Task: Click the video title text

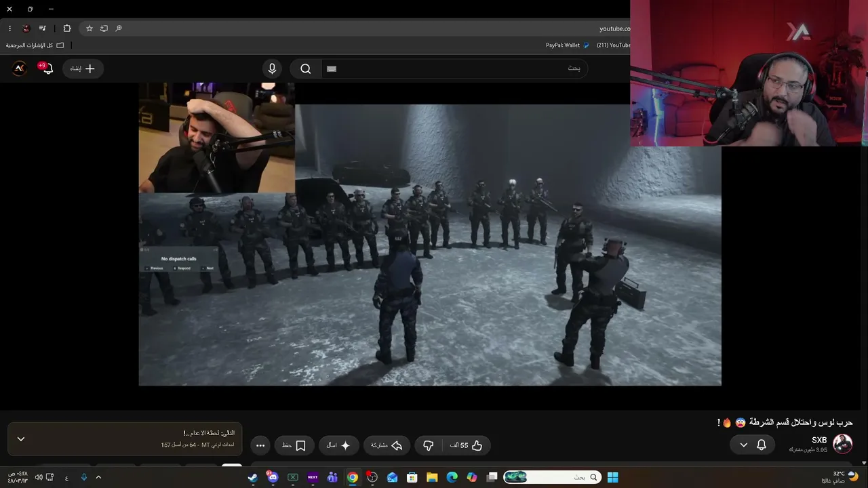Action: pyautogui.click(x=787, y=422)
